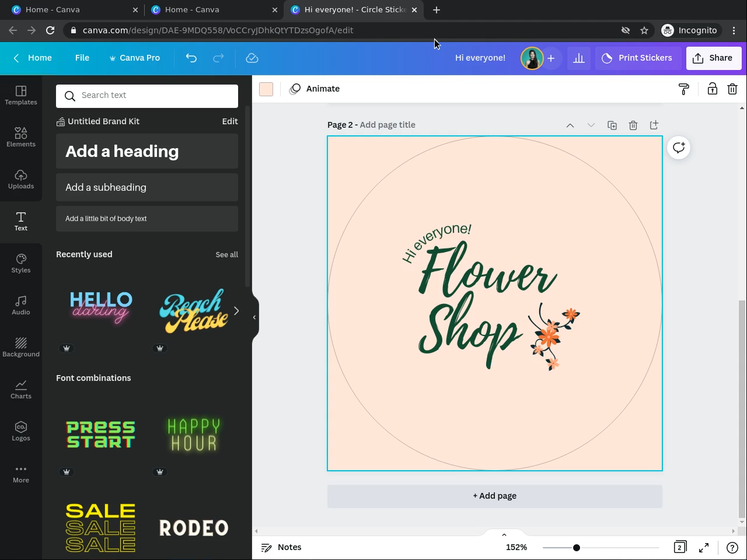Open Canva Pro menu
This screenshot has height=560, width=747.
(x=135, y=58)
